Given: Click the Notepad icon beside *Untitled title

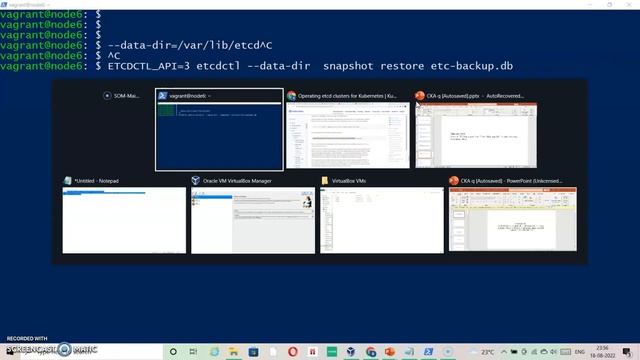Looking at the screenshot, I should click(x=68, y=181).
